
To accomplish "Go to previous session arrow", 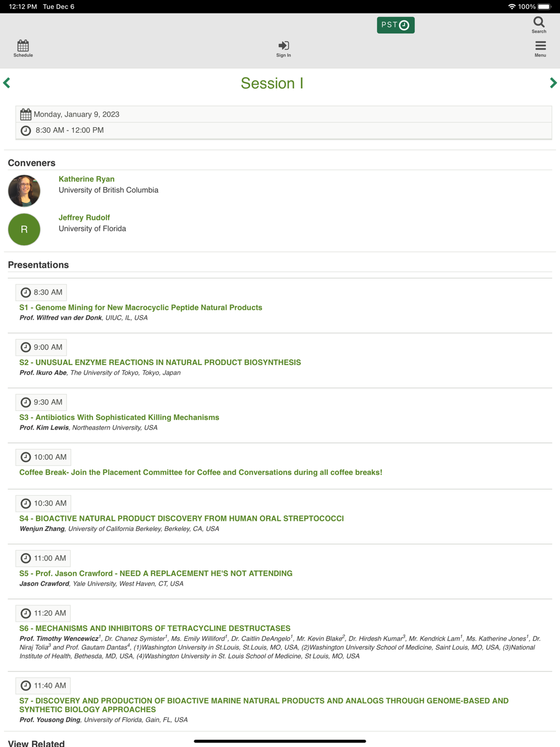I will click(x=7, y=83).
